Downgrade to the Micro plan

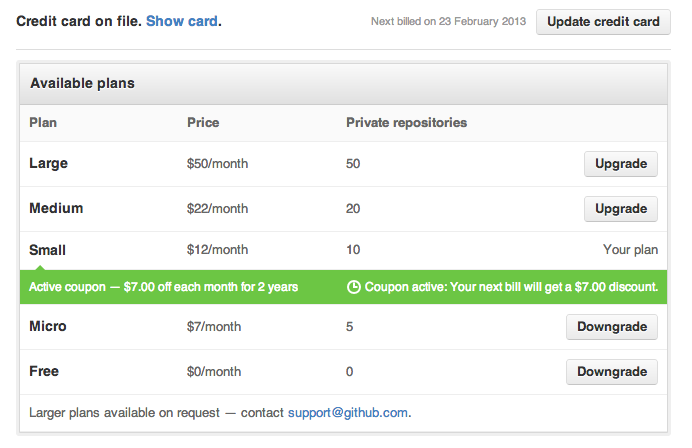[x=611, y=327]
